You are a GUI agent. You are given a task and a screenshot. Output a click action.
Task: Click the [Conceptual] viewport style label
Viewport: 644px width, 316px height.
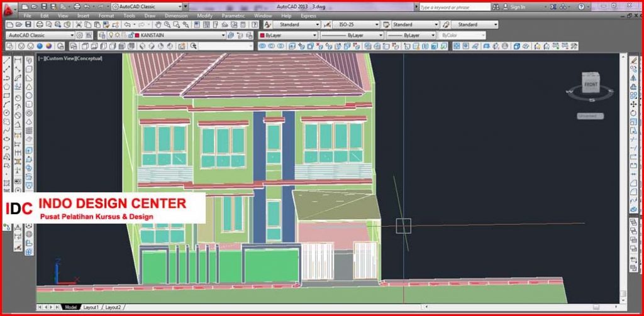[89, 58]
